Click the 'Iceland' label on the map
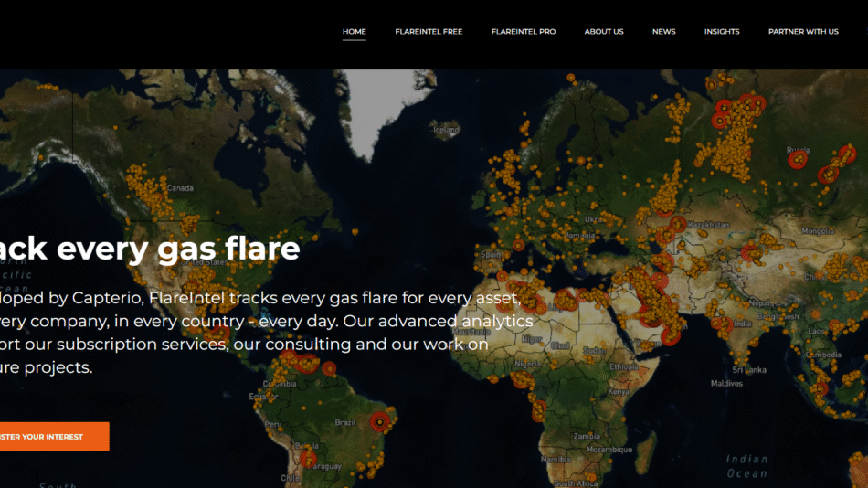Screen dimensions: 868x488 coord(447,130)
